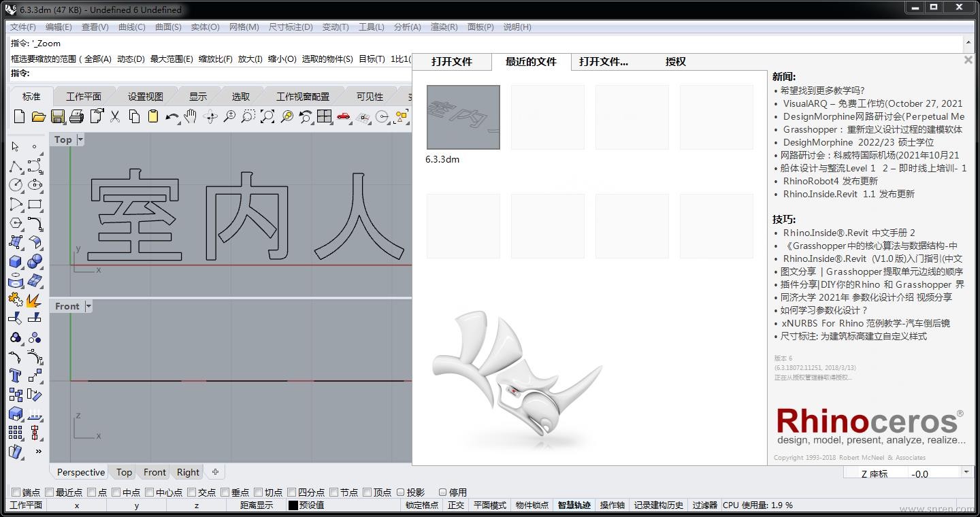Click the Zoom window icon
This screenshot has width=980, height=517.
pos(248,117)
